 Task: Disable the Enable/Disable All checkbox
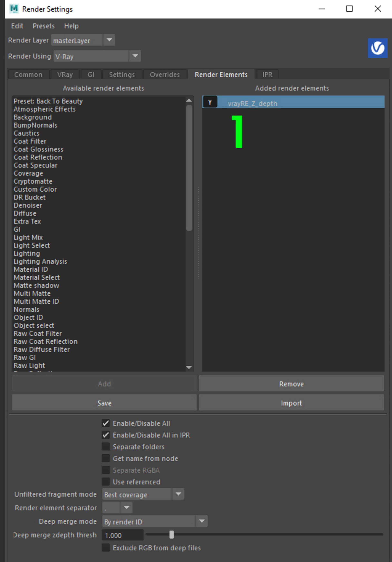click(106, 423)
